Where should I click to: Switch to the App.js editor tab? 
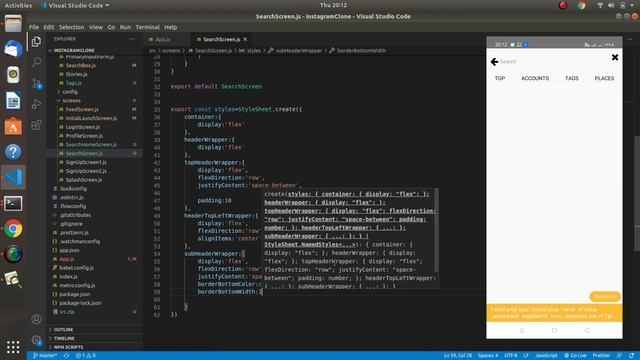tap(163, 40)
